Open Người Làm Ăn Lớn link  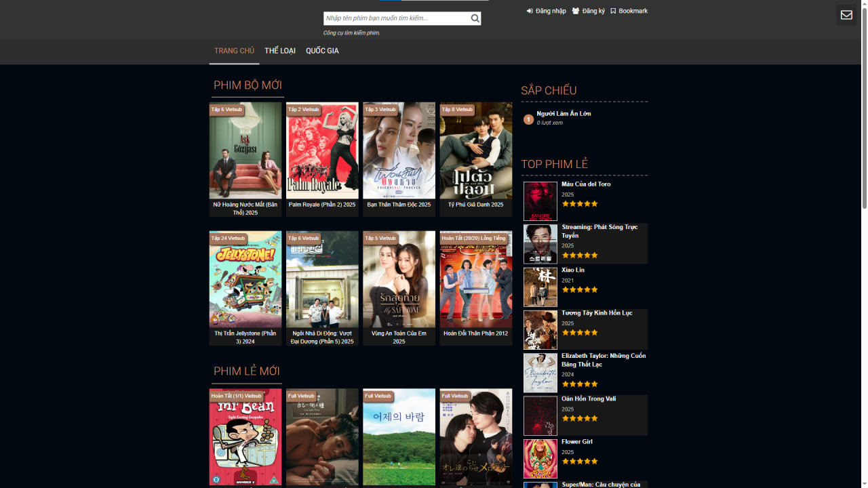coord(564,113)
